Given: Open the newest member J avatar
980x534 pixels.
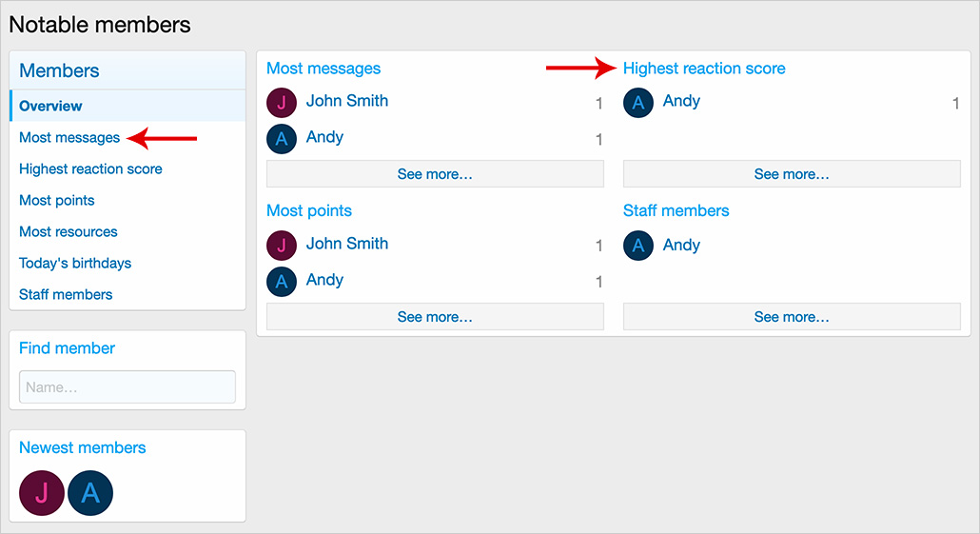Looking at the screenshot, I should click(42, 492).
